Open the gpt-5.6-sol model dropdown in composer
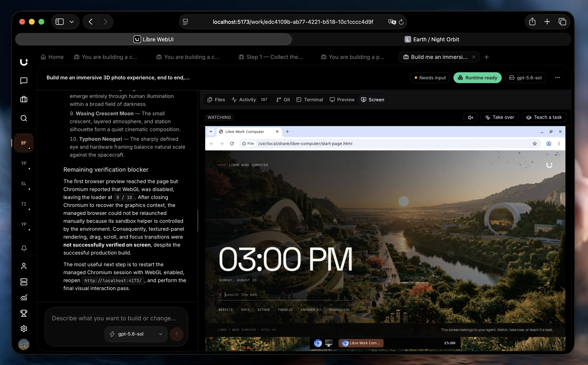The width and height of the screenshot is (588, 365). pos(136,334)
